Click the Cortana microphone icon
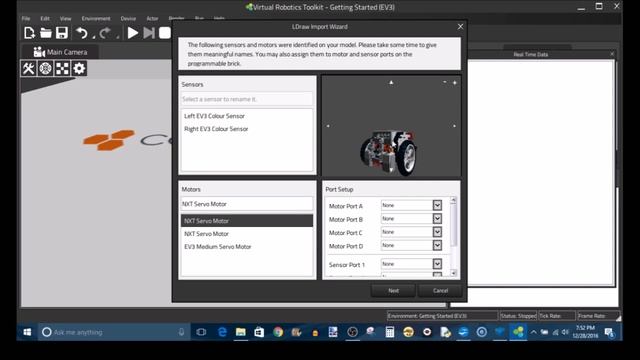This screenshot has width=640, height=360. 181,332
